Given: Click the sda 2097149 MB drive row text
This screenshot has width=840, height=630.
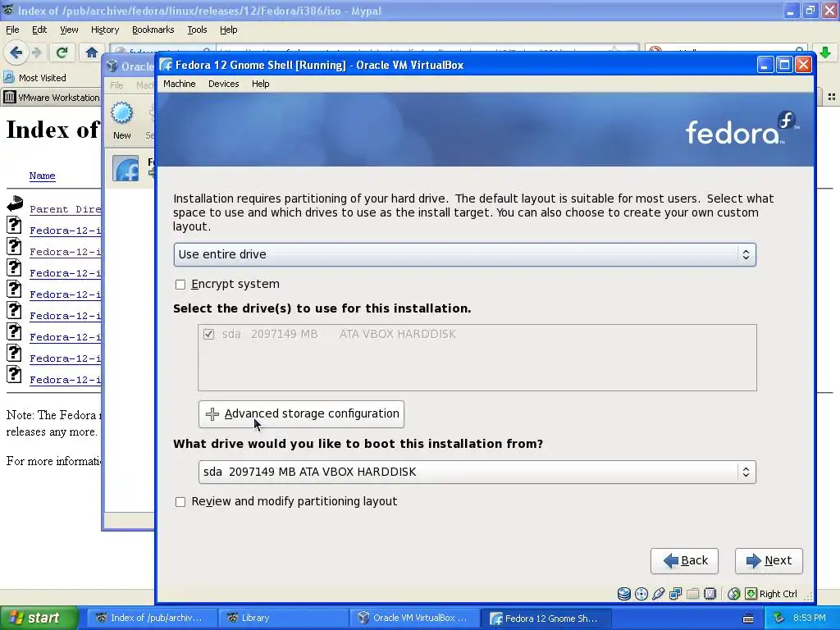Looking at the screenshot, I should pyautogui.click(x=339, y=335).
